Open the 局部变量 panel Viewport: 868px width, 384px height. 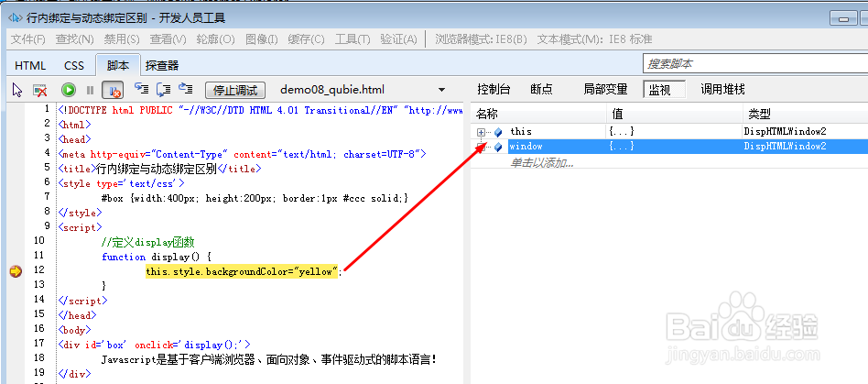point(605,89)
